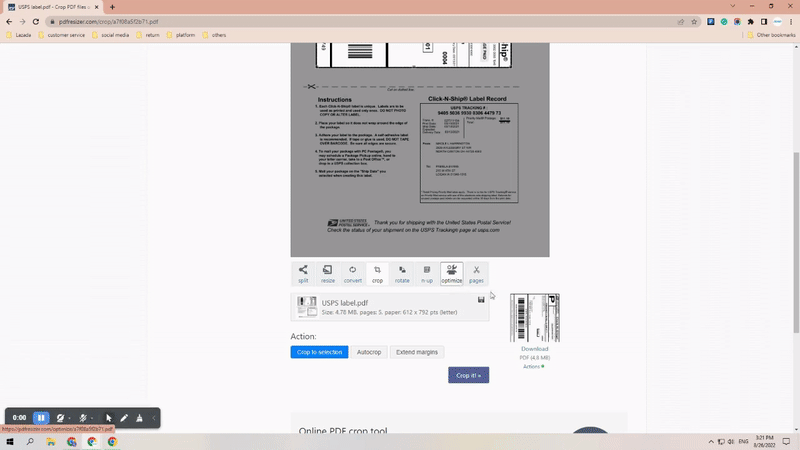Viewport: 800px width, 450px height.
Task: Select the USPS label.pdf browser tab
Action: 53,7
